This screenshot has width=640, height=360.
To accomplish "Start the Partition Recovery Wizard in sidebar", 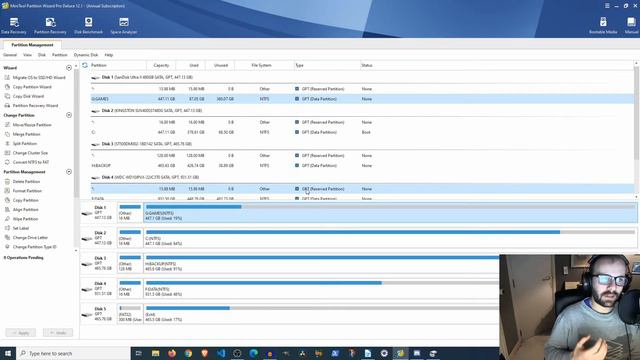I will coord(31,106).
